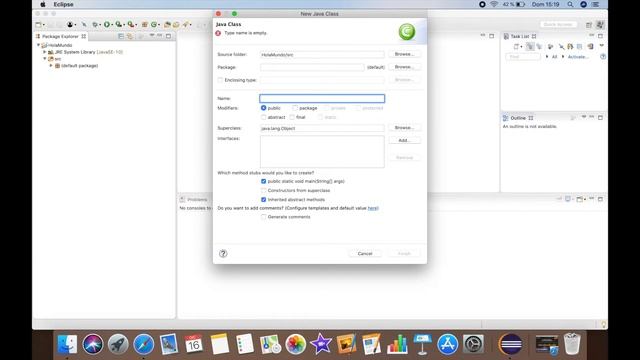This screenshot has height=360, width=640.
Task: Click the Activate link in Task List
Action: click(x=578, y=57)
